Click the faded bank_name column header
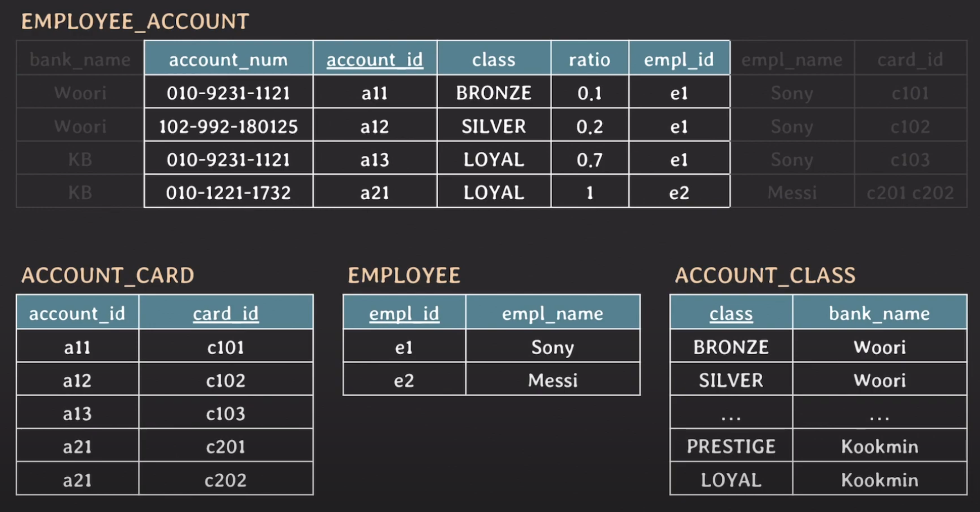Viewport: 980px width, 512px height. [80, 60]
